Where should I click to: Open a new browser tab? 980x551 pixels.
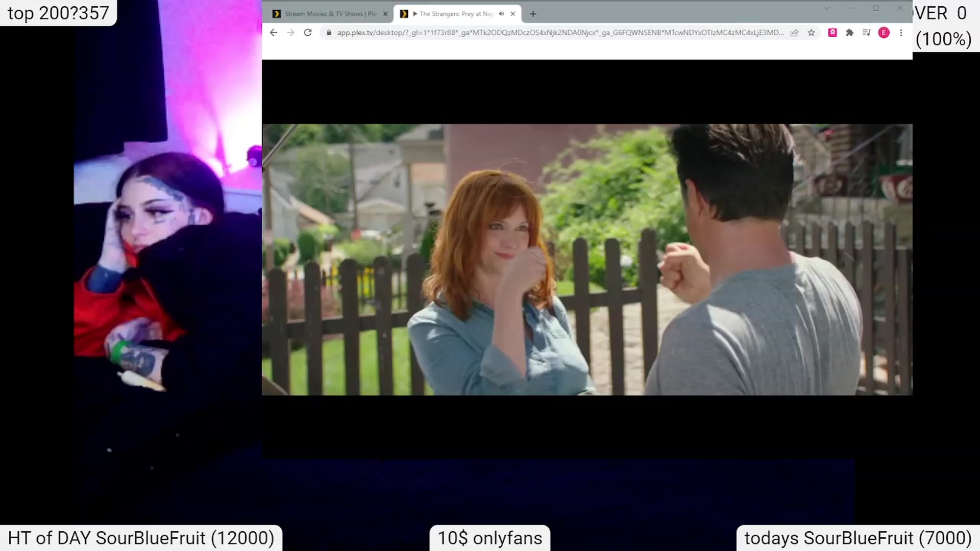click(x=533, y=14)
